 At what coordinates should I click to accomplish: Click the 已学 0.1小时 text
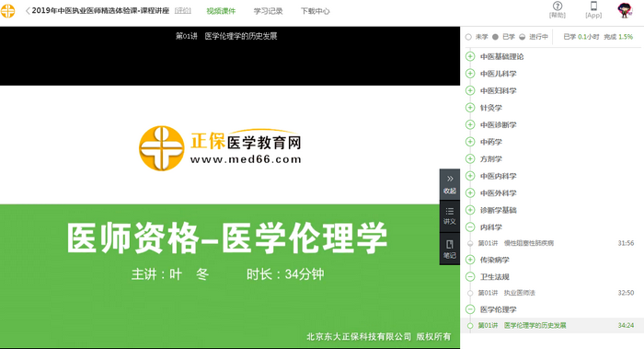tap(581, 37)
